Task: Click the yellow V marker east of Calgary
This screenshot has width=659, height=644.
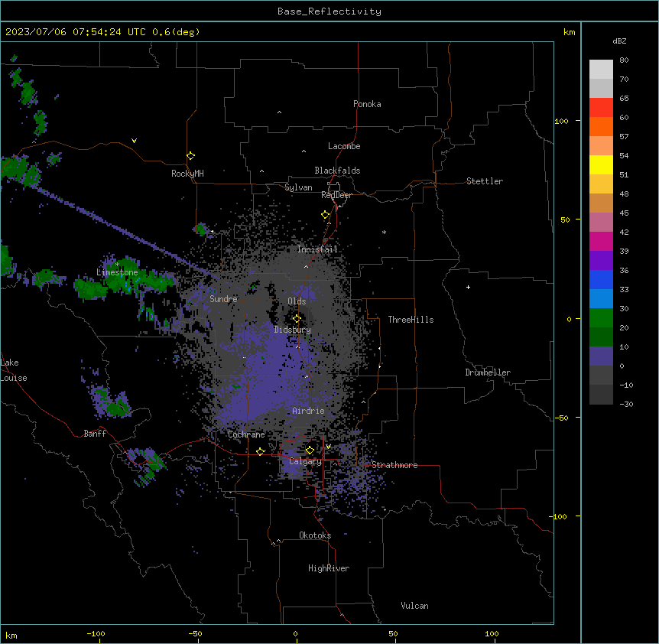Action: click(328, 447)
